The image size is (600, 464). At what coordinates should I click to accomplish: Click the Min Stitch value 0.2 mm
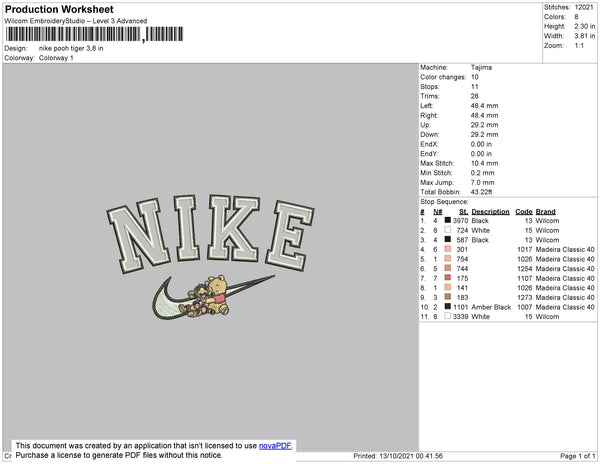483,173
